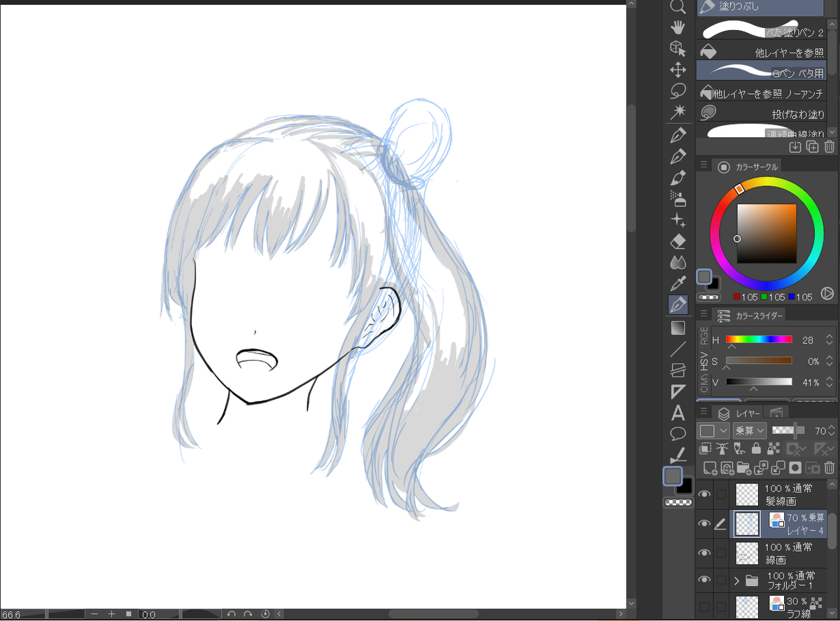840x621 pixels.
Task: Create a new layer folder
Action: (x=744, y=468)
